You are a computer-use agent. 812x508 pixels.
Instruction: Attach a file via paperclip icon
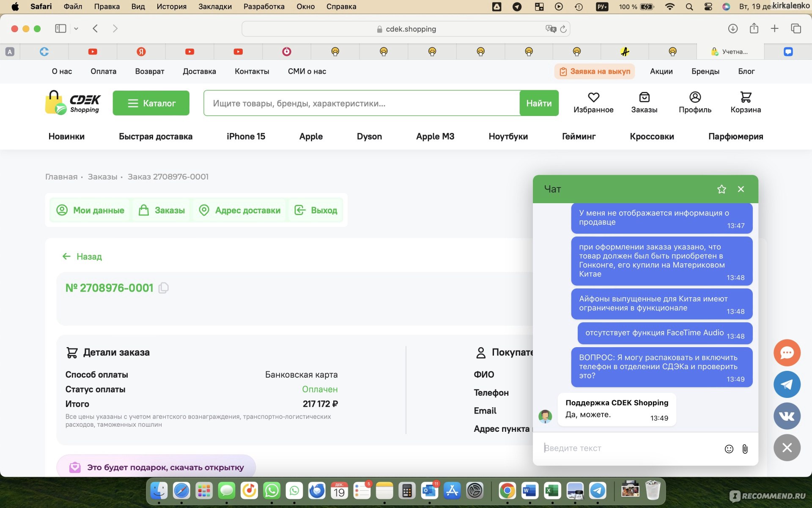tap(745, 449)
